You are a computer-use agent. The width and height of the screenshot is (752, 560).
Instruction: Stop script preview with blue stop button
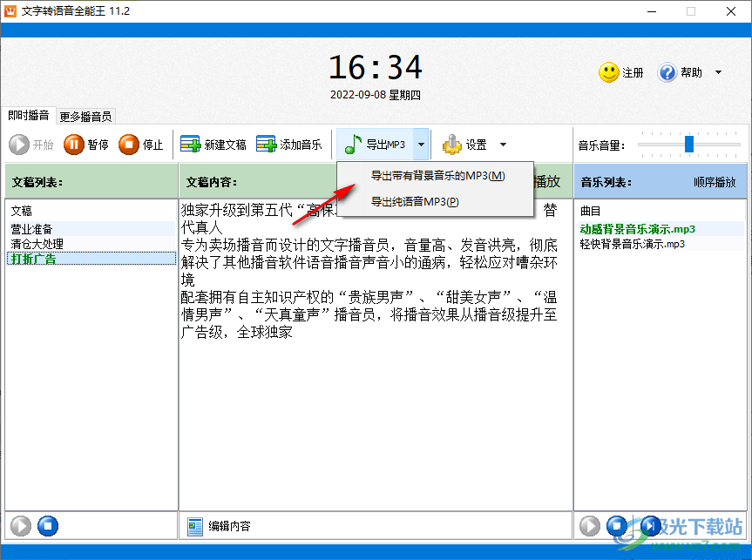48,526
